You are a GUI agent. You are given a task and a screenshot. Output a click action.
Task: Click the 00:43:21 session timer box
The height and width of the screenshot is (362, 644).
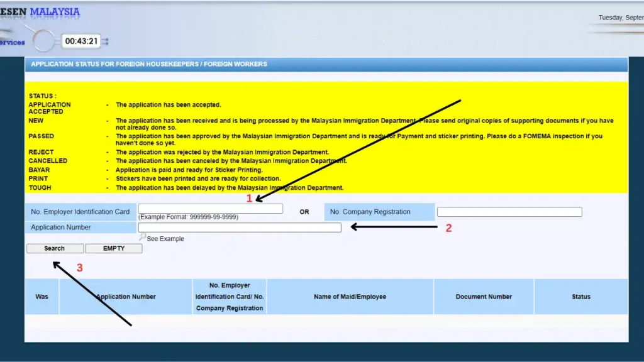point(81,41)
